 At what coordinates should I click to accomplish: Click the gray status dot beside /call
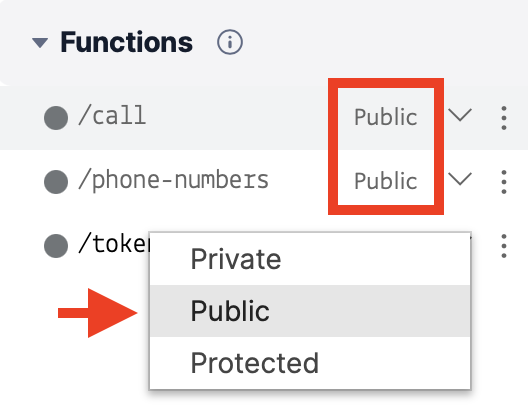(x=56, y=118)
